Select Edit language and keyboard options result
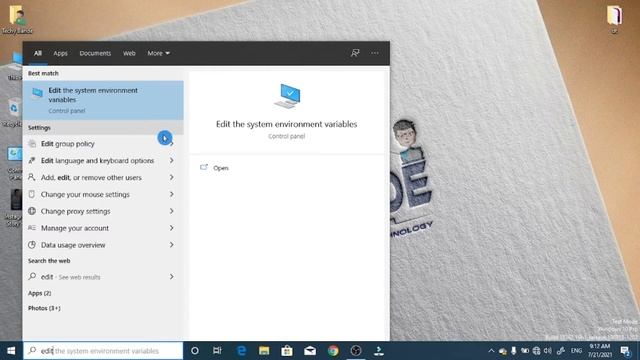 (x=103, y=160)
